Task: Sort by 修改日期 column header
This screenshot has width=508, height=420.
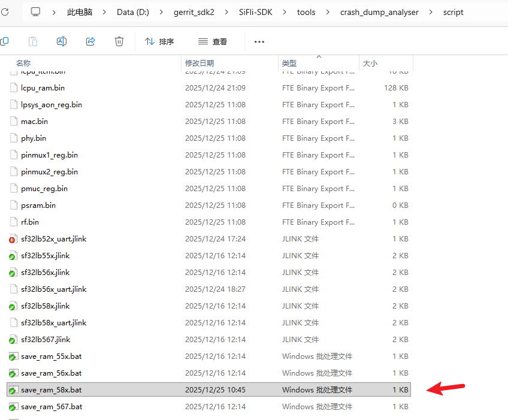Action: point(199,63)
